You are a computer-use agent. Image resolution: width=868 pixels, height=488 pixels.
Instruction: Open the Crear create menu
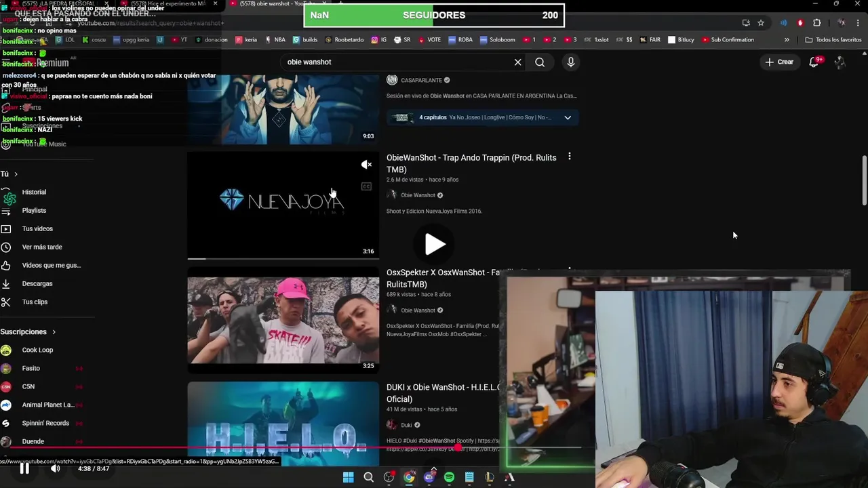(778, 62)
